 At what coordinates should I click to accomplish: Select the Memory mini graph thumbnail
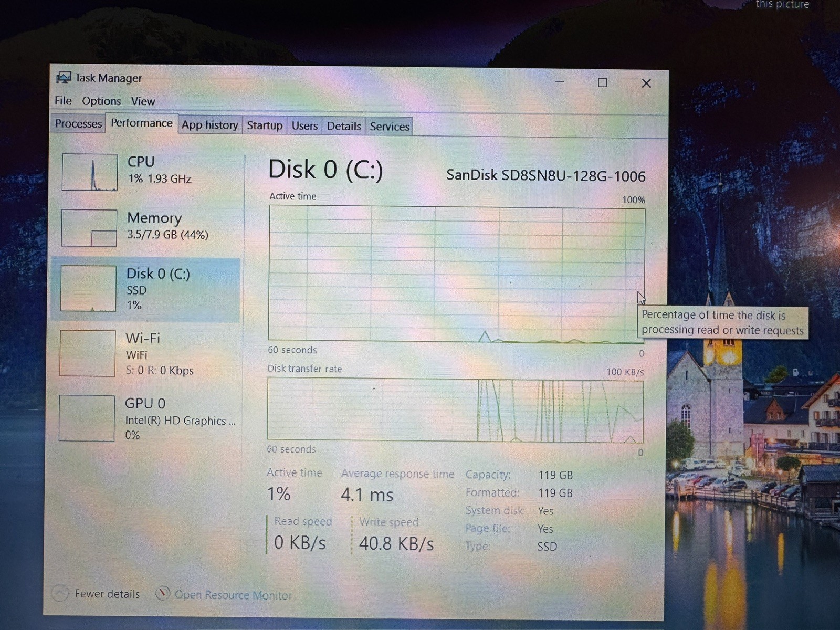(x=89, y=228)
